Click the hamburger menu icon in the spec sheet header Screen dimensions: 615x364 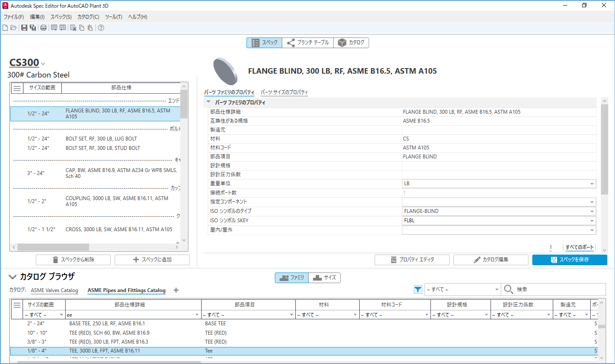pos(17,88)
